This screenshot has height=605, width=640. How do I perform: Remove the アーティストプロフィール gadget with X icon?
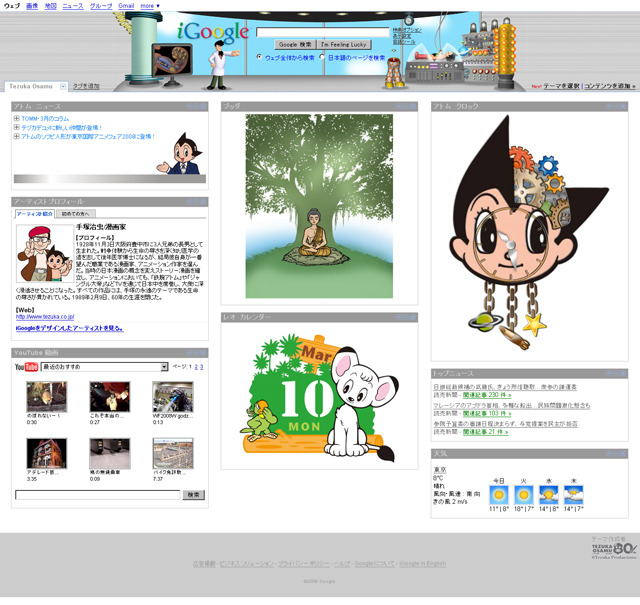pyautogui.click(x=203, y=202)
